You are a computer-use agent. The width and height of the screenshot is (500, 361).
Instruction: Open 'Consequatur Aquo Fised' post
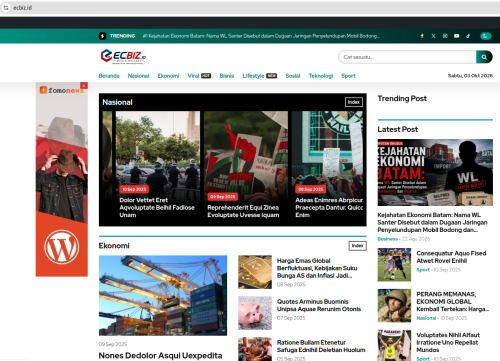451,257
